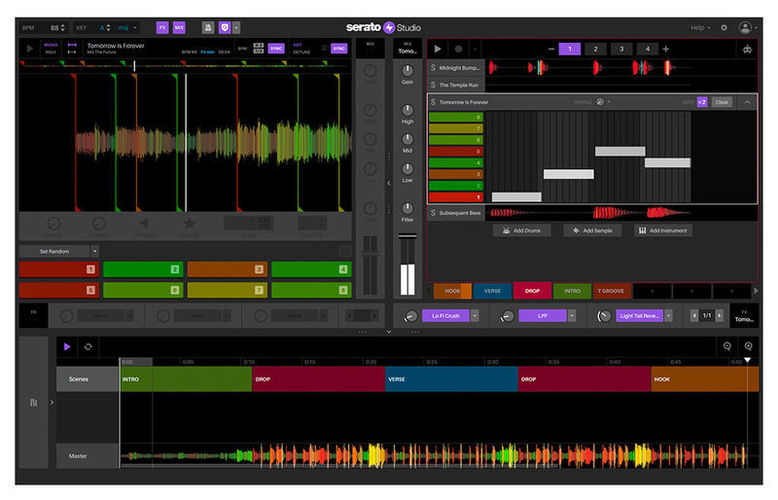778x500 pixels.
Task: Toggle loop icon in song view
Action: coord(88,347)
